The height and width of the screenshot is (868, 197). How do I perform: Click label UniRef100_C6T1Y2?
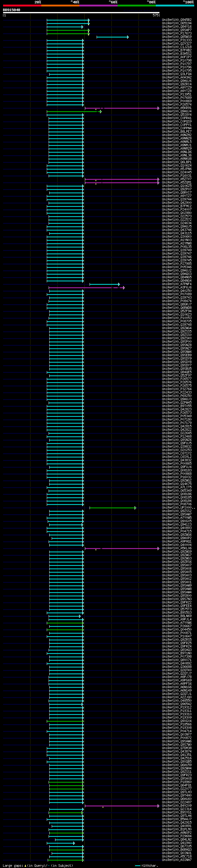point(172,453)
